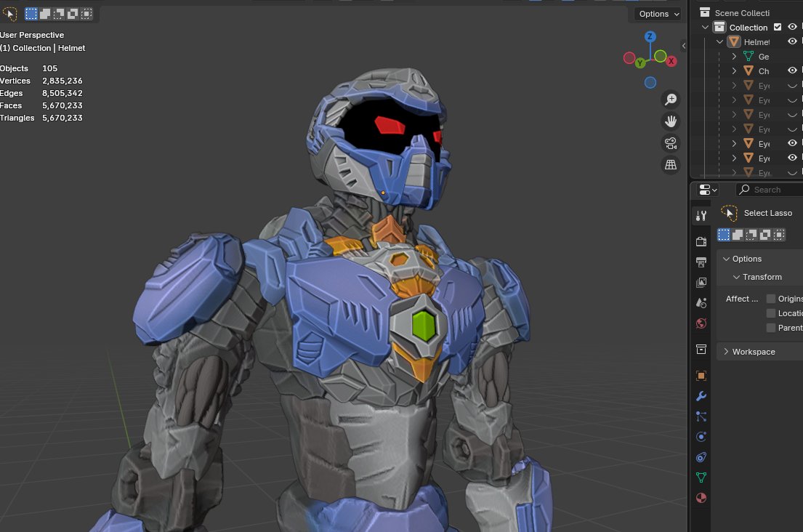
Task: Open the Material properties tab
Action: [701, 498]
